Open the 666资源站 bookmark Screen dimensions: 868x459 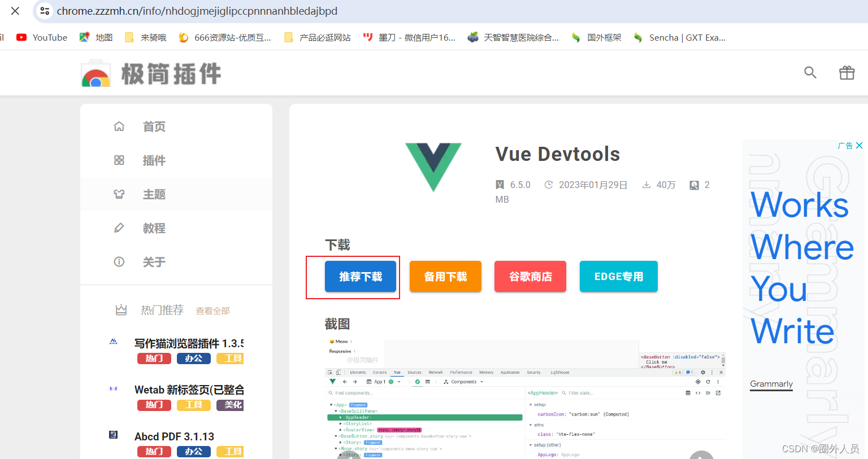click(225, 37)
